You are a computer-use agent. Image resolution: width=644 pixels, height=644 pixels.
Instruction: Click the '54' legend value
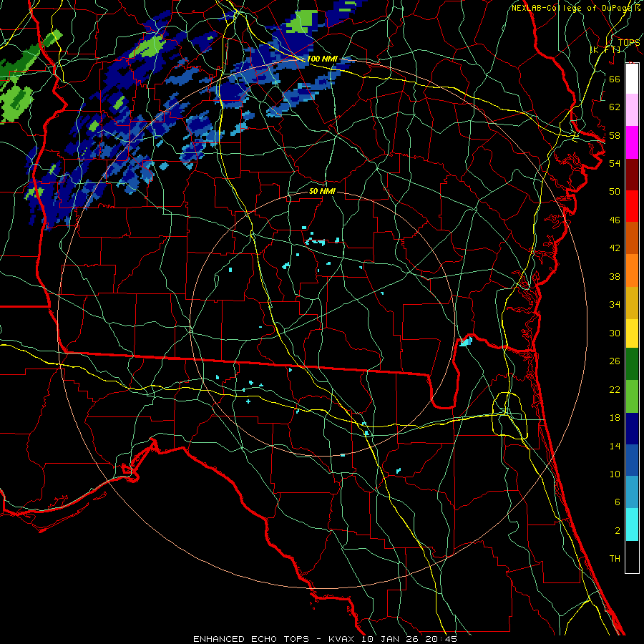615,163
